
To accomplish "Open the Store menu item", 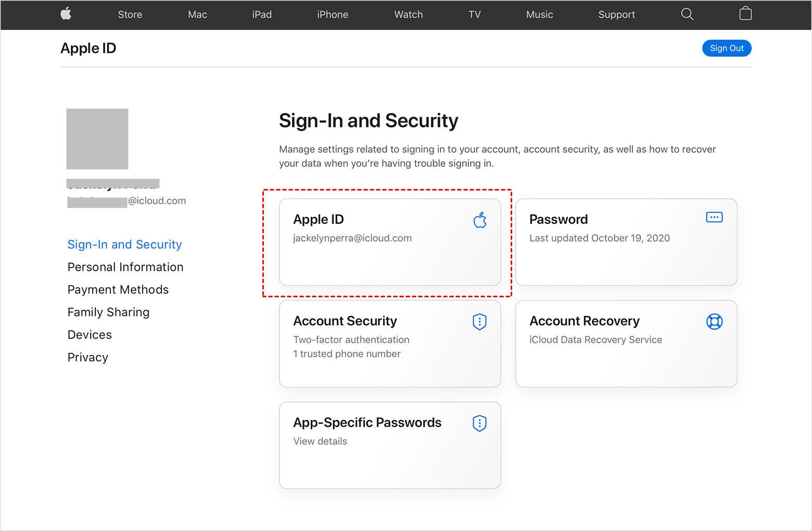I will pyautogui.click(x=130, y=15).
